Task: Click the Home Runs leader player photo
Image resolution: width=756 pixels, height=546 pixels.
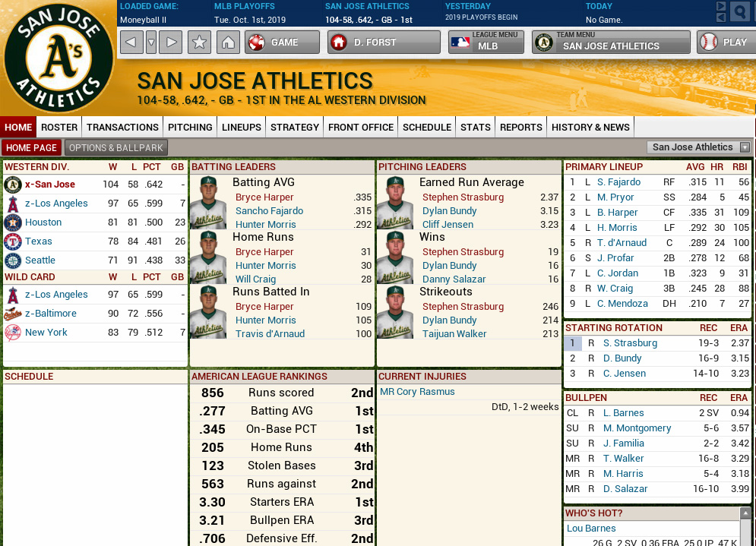Action: pyautogui.click(x=208, y=257)
